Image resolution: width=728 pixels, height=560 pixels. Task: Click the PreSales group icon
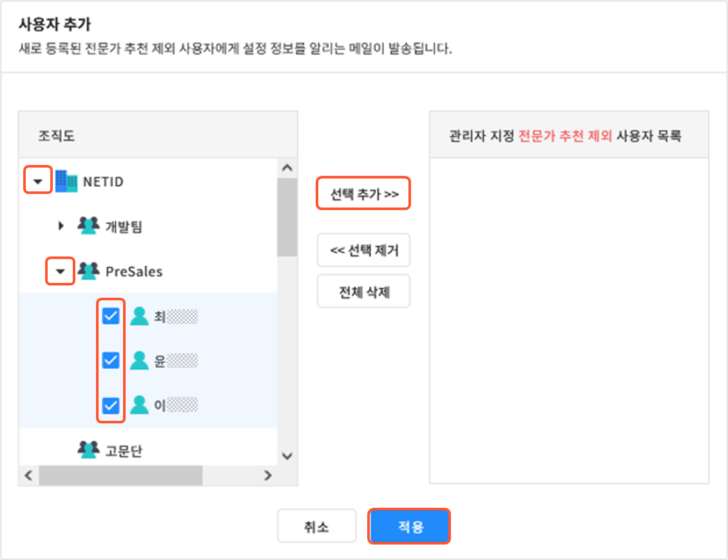(x=88, y=271)
